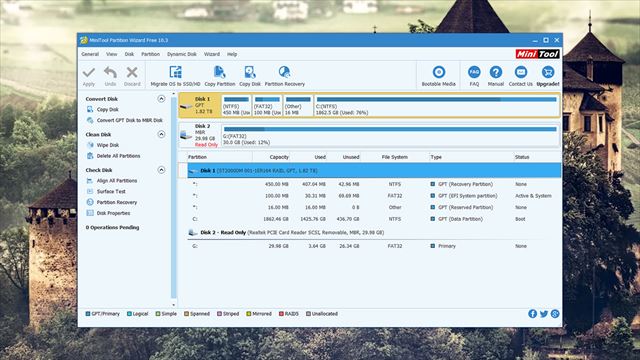Select the GPT (Recovery Partition) row
Image resolution: width=640 pixels, height=360 pixels.
coord(374,184)
